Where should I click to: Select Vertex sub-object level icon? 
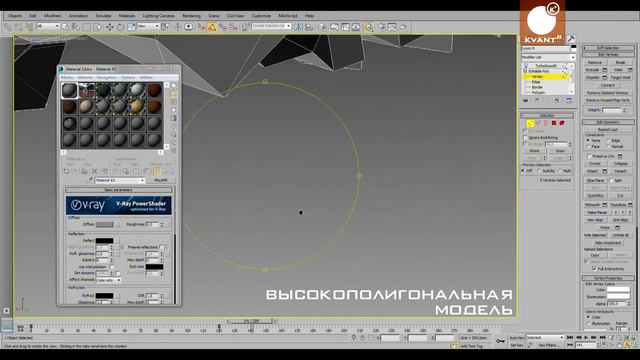pyautogui.click(x=530, y=123)
